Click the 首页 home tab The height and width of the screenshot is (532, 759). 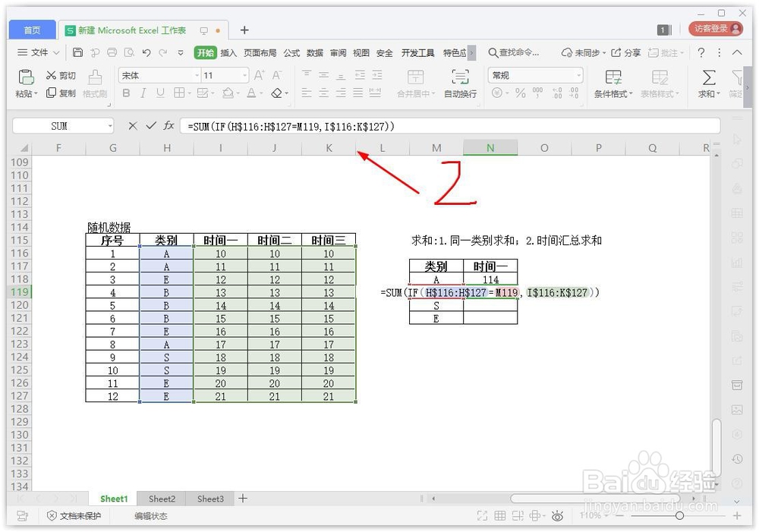click(x=32, y=30)
